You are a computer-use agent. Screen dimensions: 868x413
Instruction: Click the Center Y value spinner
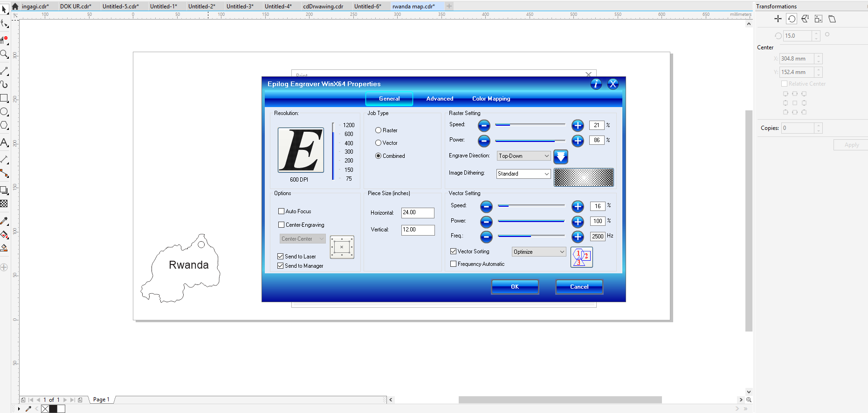pos(819,72)
